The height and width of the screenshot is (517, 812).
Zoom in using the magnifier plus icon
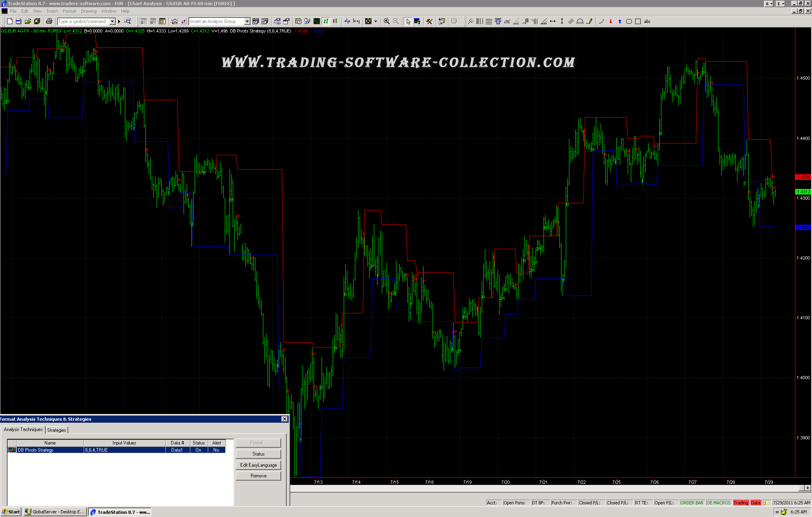point(387,21)
